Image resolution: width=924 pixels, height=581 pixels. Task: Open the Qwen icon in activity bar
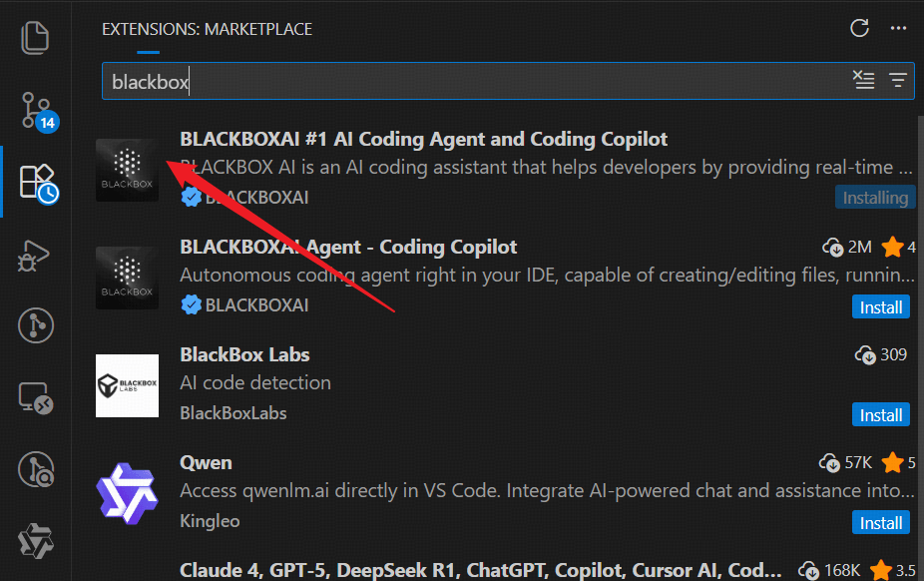(x=36, y=540)
